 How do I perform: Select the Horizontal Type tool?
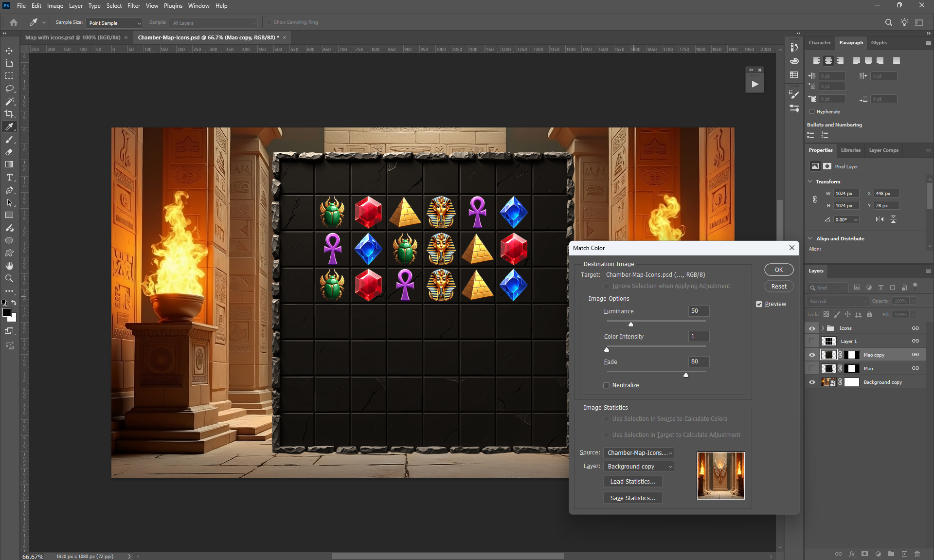tap(9, 178)
